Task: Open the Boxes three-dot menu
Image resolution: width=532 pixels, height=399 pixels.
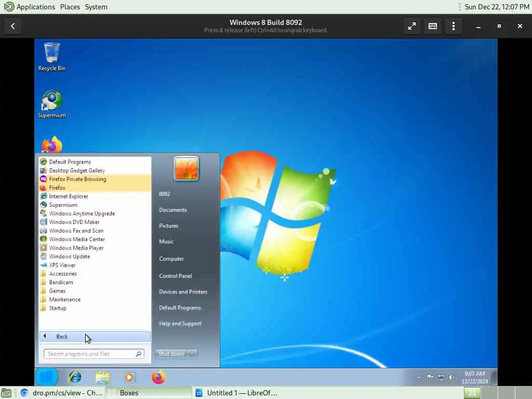Action: [x=454, y=26]
